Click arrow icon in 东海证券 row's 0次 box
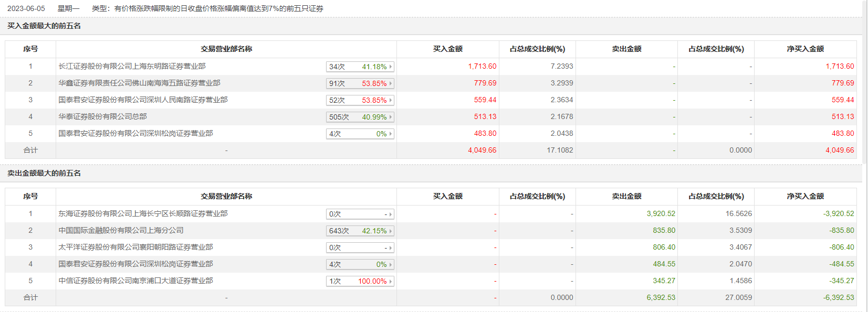Viewport: 868px width, 312px height. point(391,214)
